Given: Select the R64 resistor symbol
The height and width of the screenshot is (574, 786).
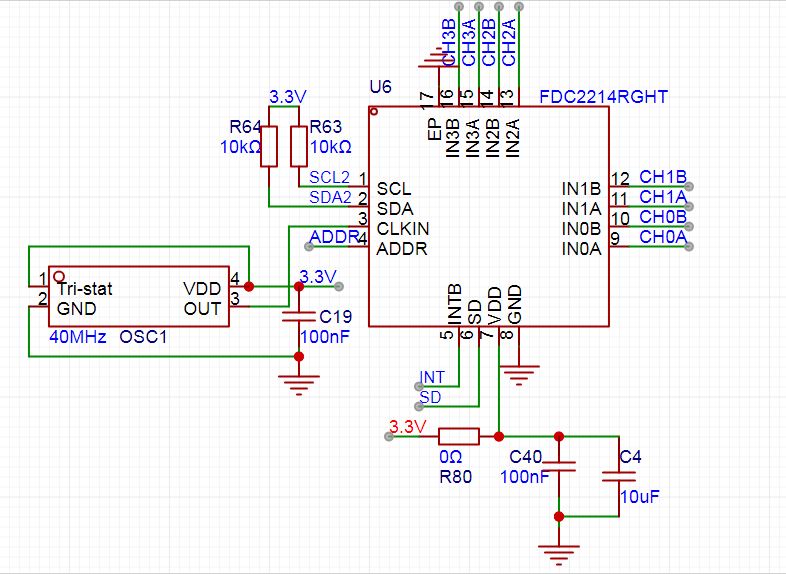Looking at the screenshot, I should [x=269, y=146].
